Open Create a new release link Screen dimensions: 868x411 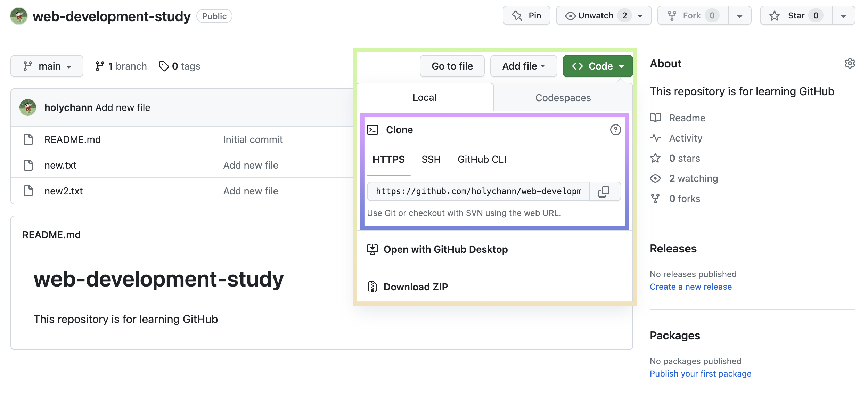coord(690,287)
